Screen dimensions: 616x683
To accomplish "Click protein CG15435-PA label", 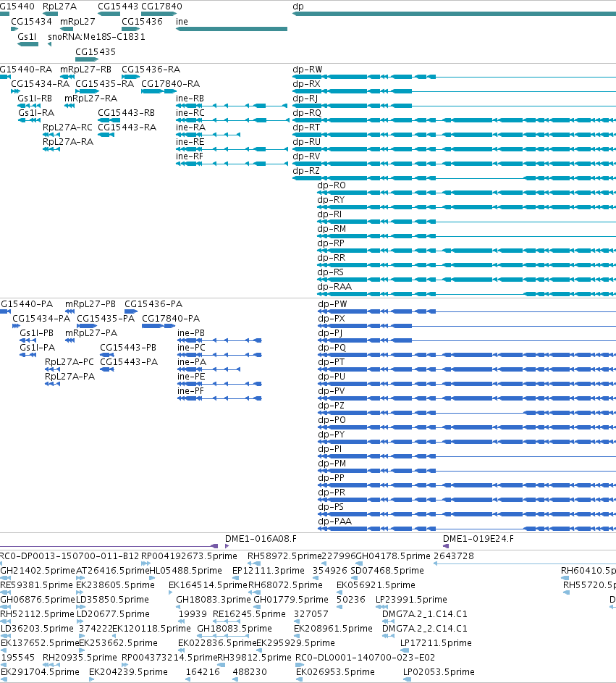I will pos(106,319).
